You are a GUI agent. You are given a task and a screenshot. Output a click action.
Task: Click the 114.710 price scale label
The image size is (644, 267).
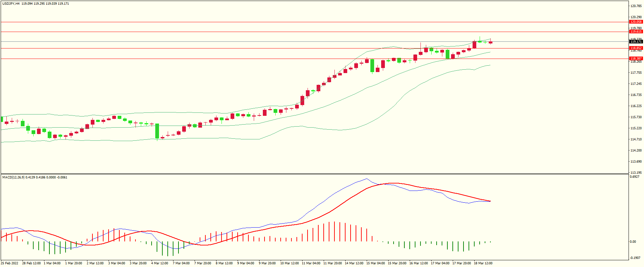pyautogui.click(x=636, y=139)
